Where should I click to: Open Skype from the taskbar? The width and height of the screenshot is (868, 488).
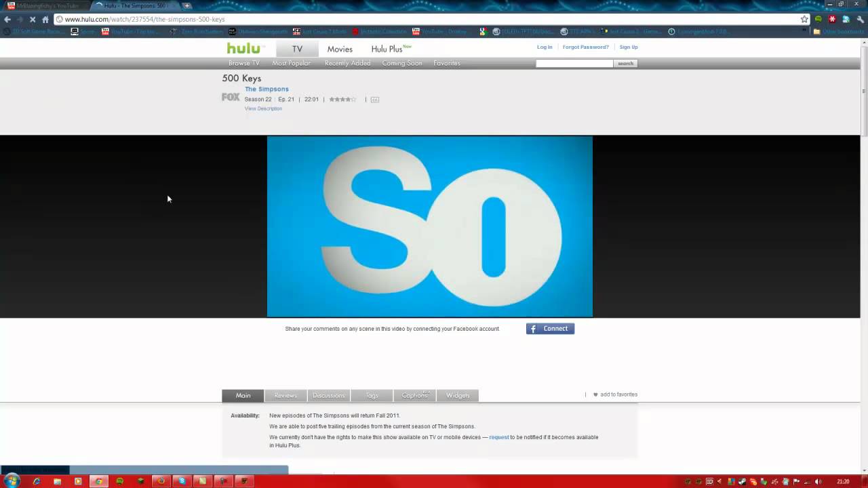click(182, 481)
